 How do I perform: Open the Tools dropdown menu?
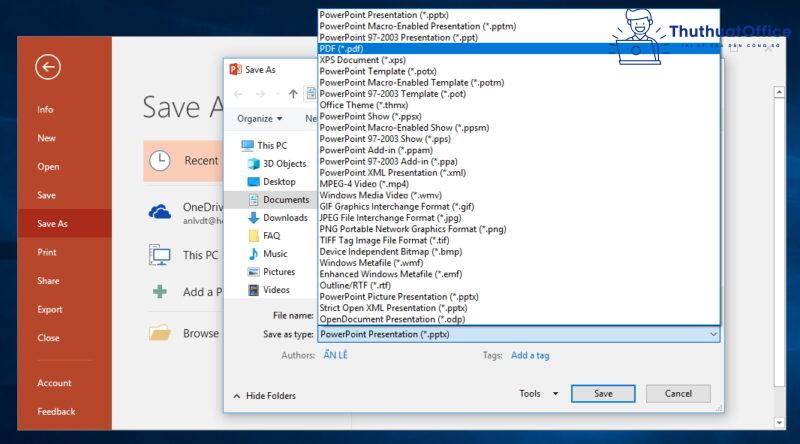[x=539, y=394]
